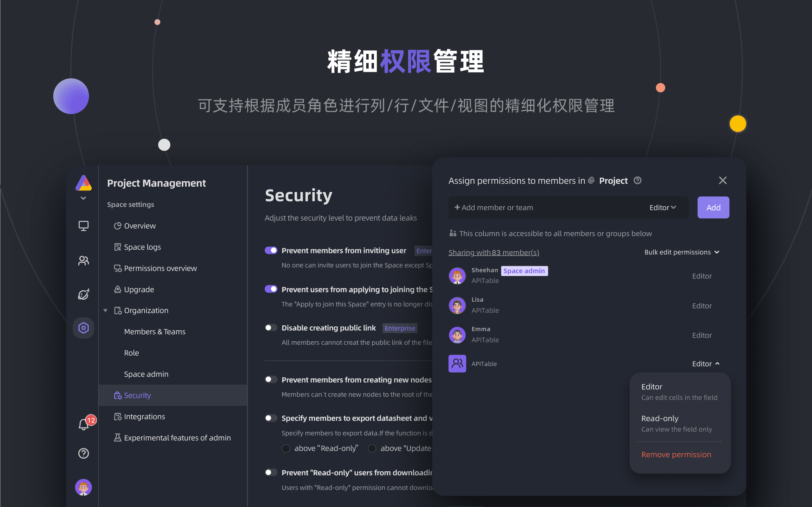Expand the Organization tree item in sidebar
Image resolution: width=812 pixels, height=507 pixels.
pos(106,310)
